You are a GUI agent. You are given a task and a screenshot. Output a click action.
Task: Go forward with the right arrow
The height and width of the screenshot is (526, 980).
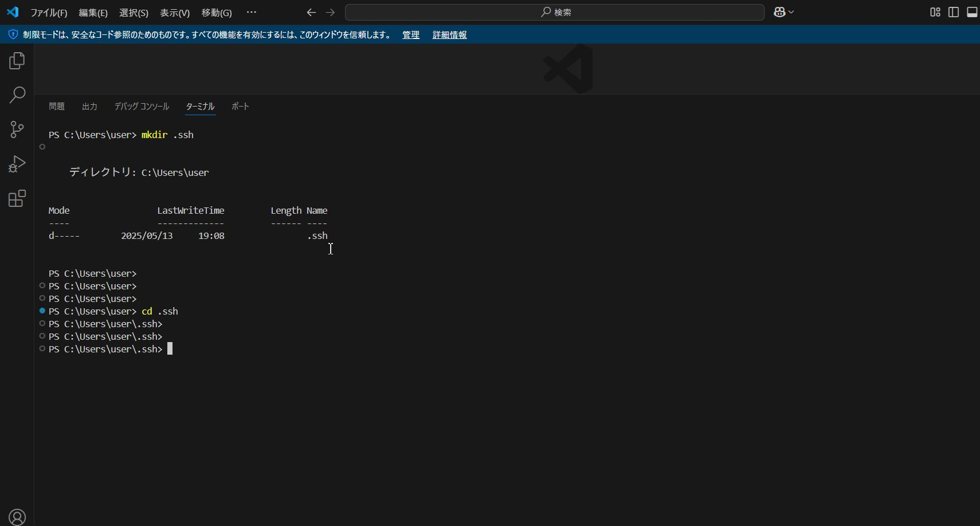tap(330, 12)
